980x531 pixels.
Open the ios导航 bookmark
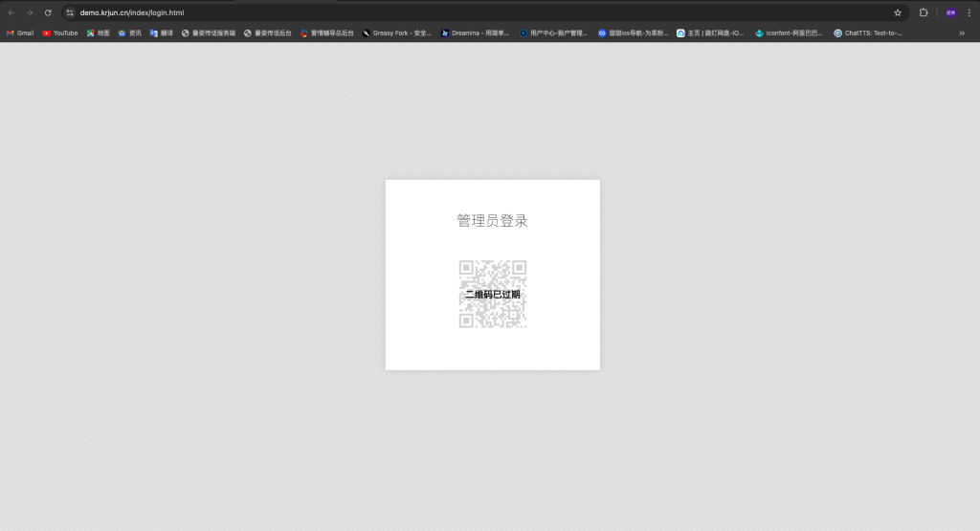coord(634,33)
